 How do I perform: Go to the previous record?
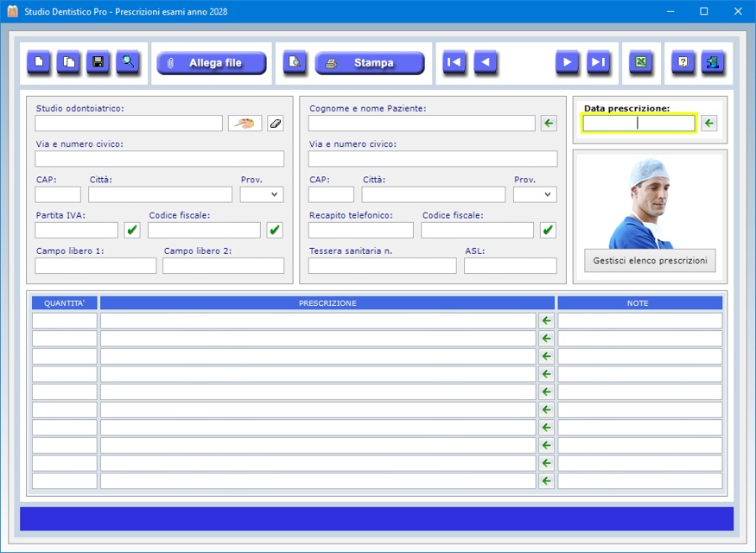pos(486,62)
